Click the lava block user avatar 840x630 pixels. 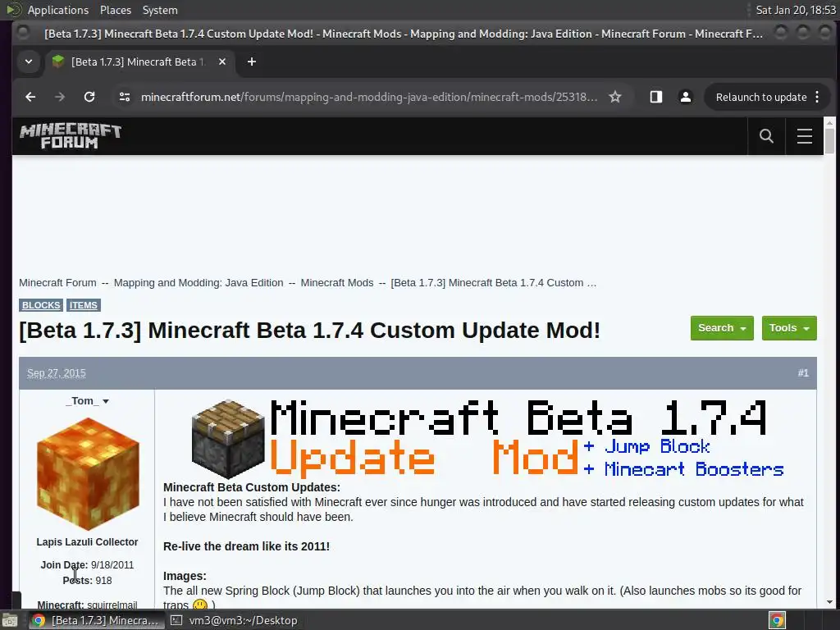(x=88, y=473)
